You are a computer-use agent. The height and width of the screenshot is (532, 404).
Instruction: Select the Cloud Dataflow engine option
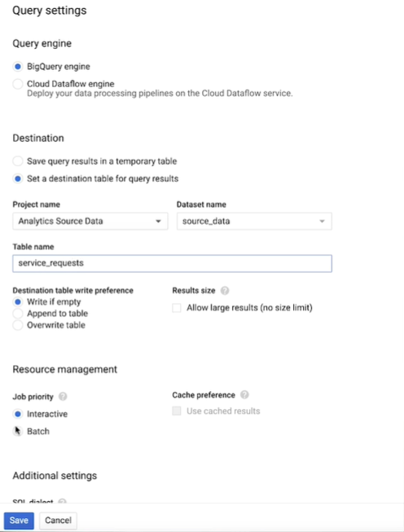(18, 84)
